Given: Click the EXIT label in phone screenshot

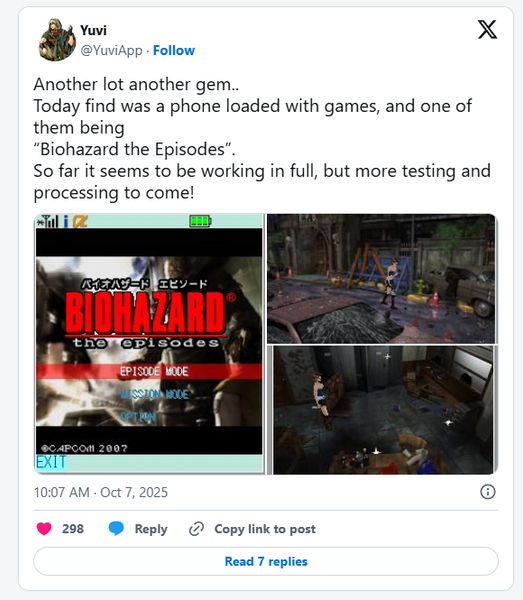Looking at the screenshot, I should point(51,462).
